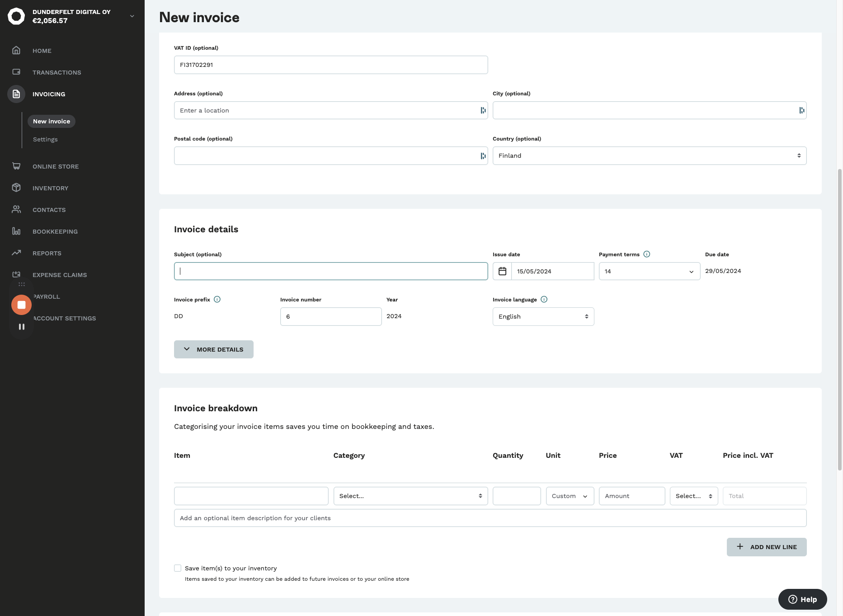Click the City input field
The image size is (843, 616).
[650, 110]
